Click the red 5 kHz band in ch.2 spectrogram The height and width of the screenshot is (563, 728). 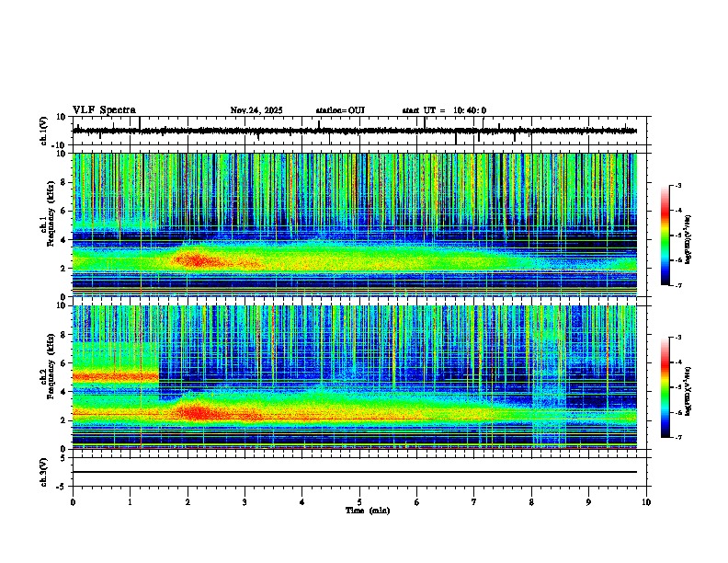[116, 376]
